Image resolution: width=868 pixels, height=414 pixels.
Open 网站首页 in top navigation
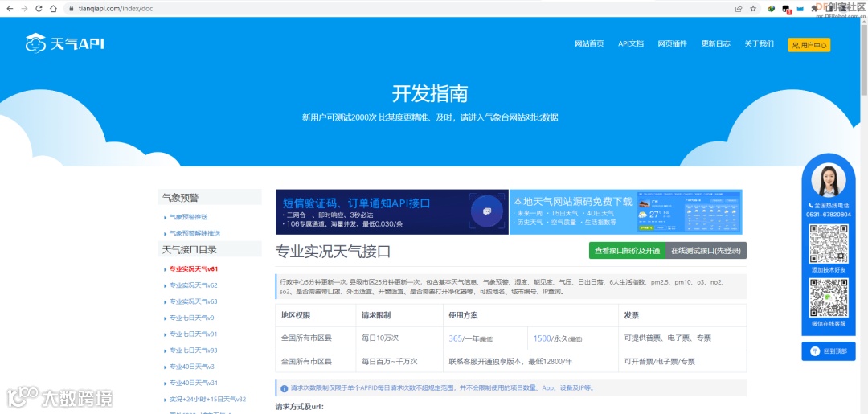pos(589,43)
